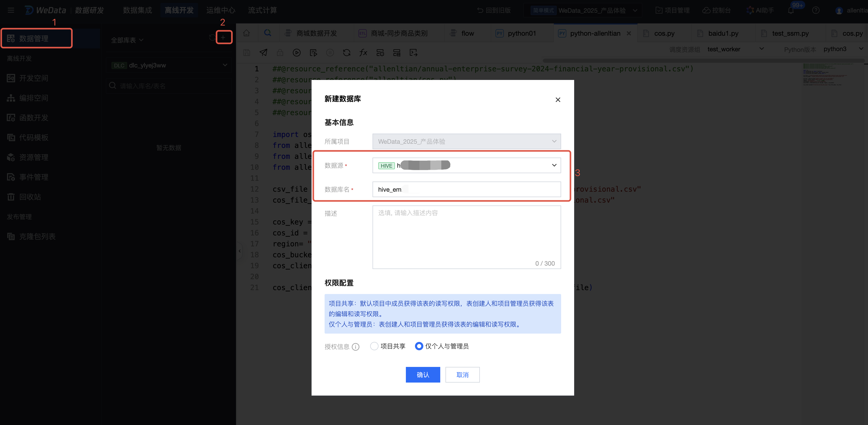
Task: Open the home icon tab
Action: tap(247, 33)
